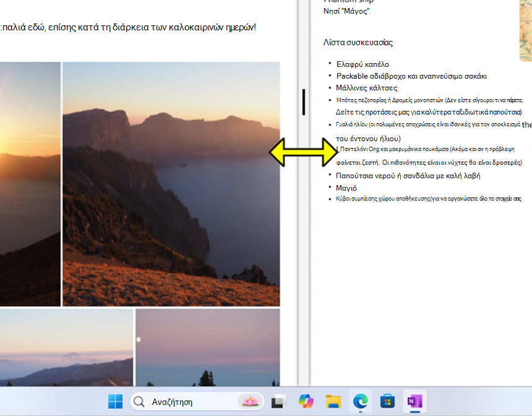Click the Αναζήτηση taskbar search box
The image size is (532, 416).
click(x=197, y=402)
